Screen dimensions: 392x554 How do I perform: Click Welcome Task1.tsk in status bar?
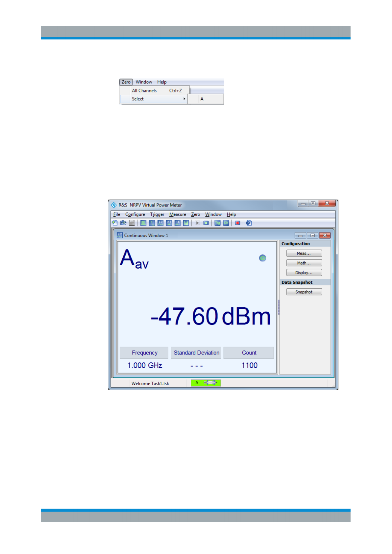coord(150,383)
